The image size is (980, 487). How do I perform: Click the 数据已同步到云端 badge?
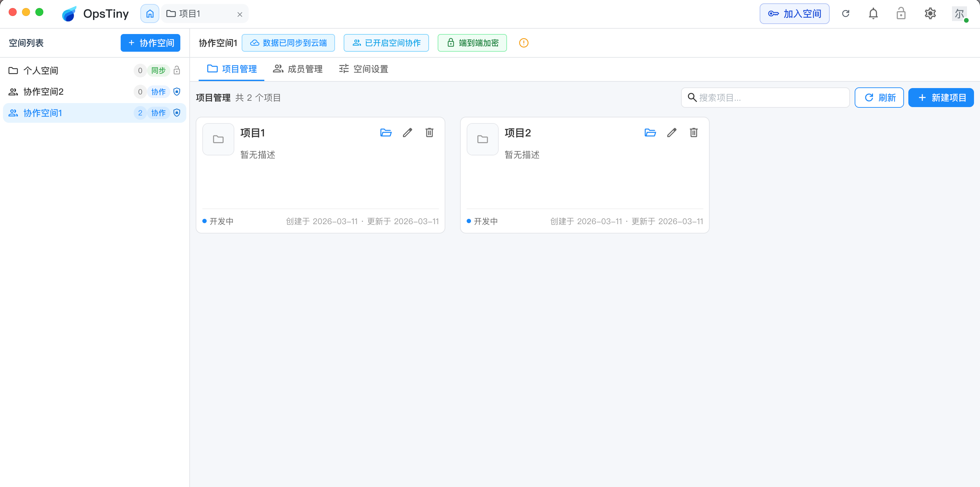288,43
